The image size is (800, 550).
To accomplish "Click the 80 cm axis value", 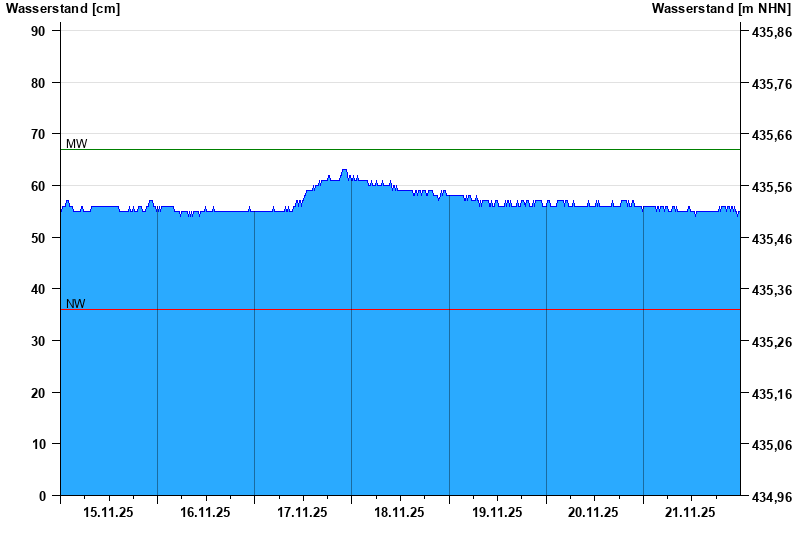I will click(38, 83).
